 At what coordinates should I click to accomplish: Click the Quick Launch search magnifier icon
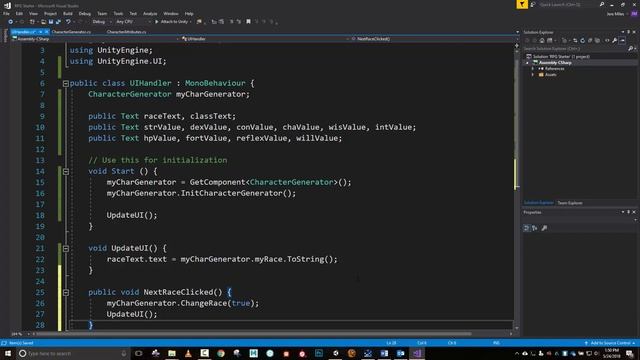coord(602,4)
